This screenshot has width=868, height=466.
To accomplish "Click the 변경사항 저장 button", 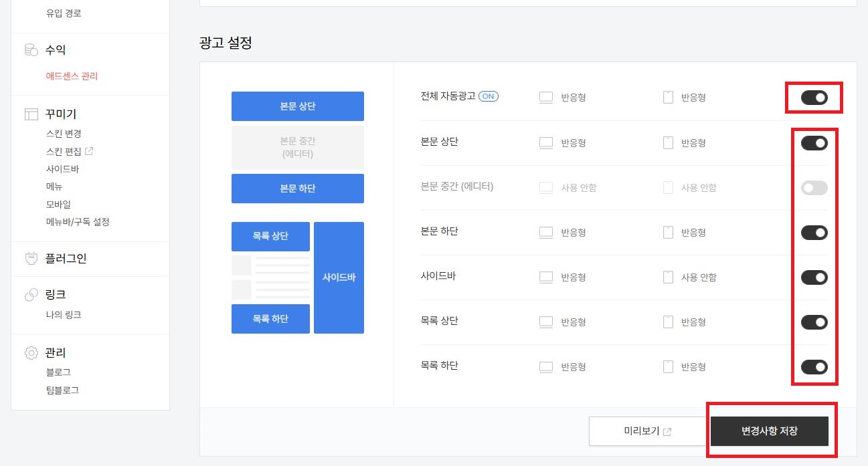I will [x=770, y=431].
